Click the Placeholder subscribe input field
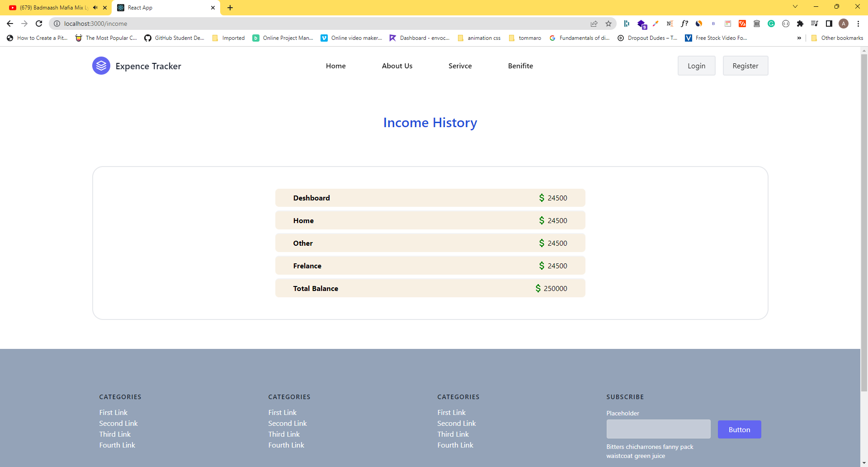This screenshot has width=868, height=467. pyautogui.click(x=658, y=429)
